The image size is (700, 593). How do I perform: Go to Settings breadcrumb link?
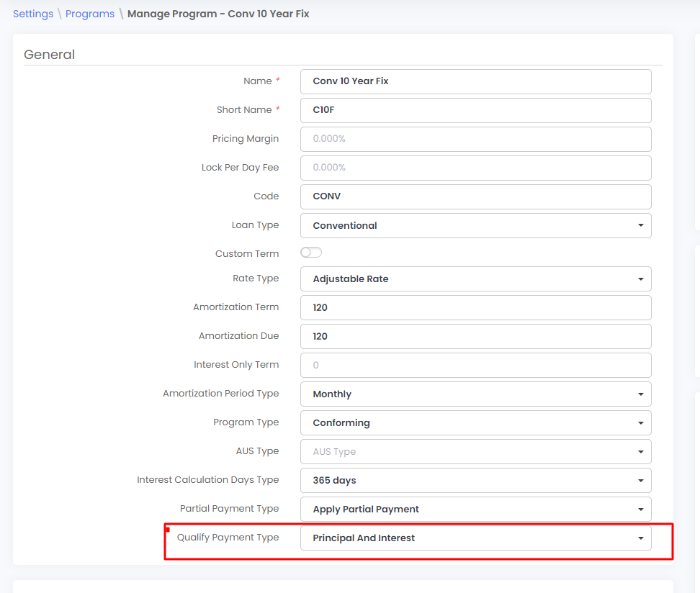33,14
